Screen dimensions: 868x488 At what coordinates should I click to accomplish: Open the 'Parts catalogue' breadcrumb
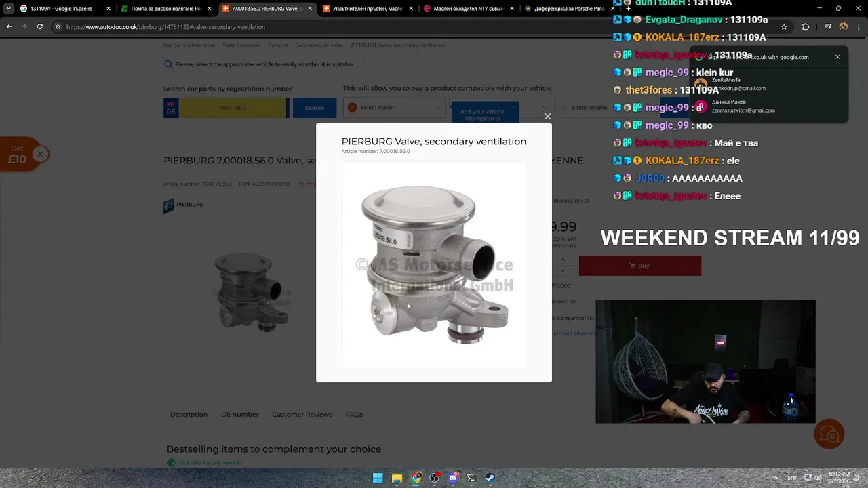pyautogui.click(x=241, y=45)
